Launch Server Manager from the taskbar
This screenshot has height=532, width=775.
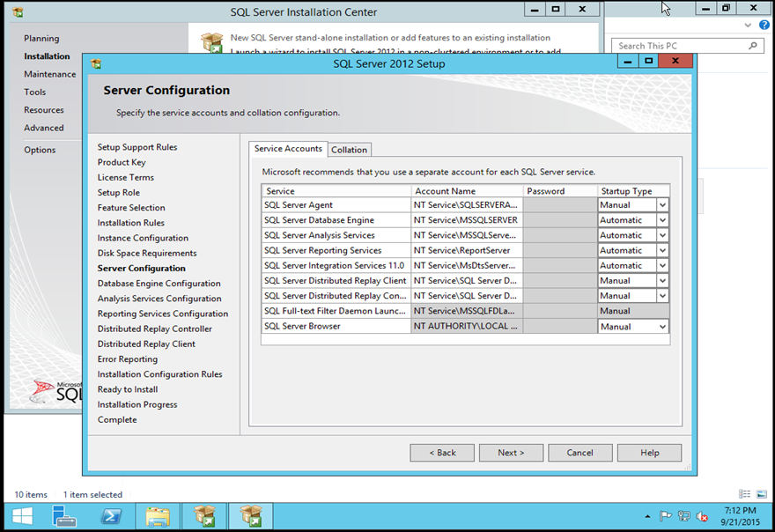point(64,515)
